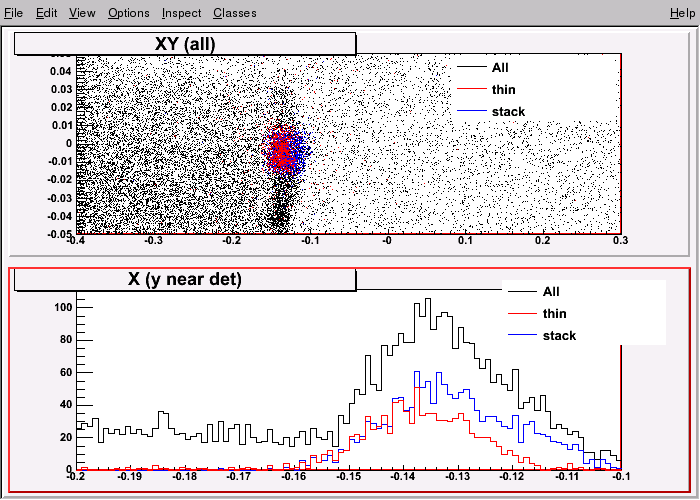Open the File menu
The width and height of the screenshot is (700, 500).
click(13, 13)
